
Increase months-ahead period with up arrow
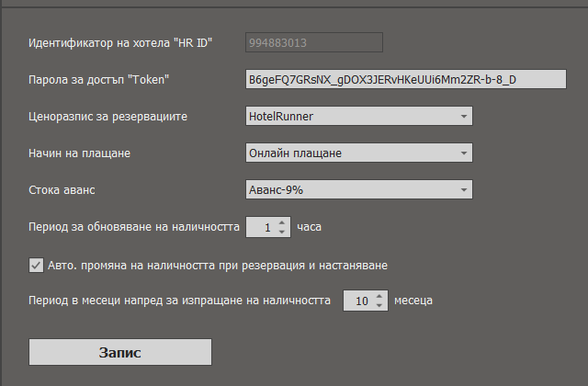[379, 295]
